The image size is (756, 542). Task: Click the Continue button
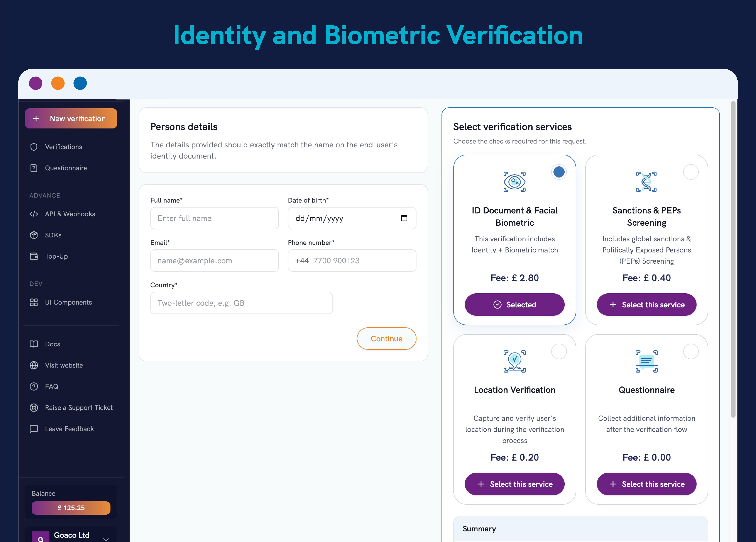tap(386, 339)
